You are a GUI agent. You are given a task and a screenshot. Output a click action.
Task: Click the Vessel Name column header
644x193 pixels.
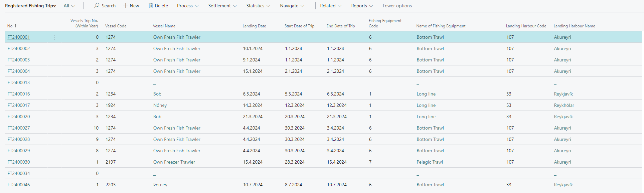point(164,26)
